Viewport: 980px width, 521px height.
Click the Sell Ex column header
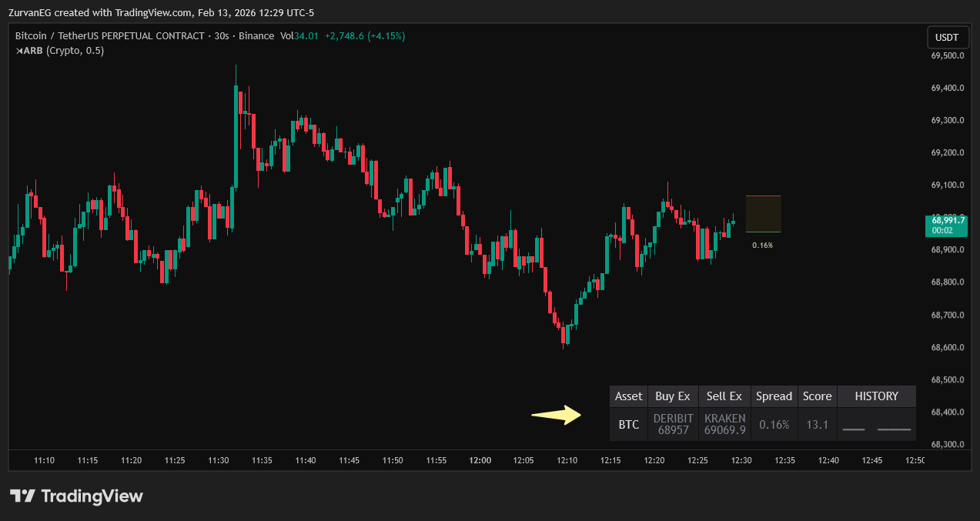(724, 396)
